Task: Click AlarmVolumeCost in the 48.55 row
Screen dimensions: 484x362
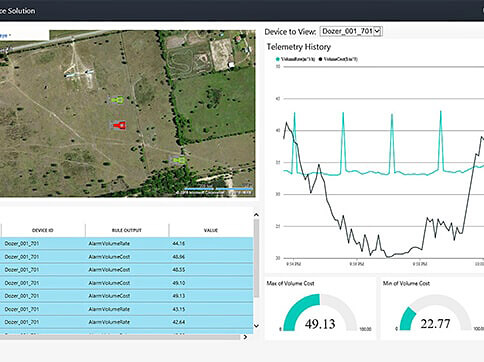Action: point(109,270)
